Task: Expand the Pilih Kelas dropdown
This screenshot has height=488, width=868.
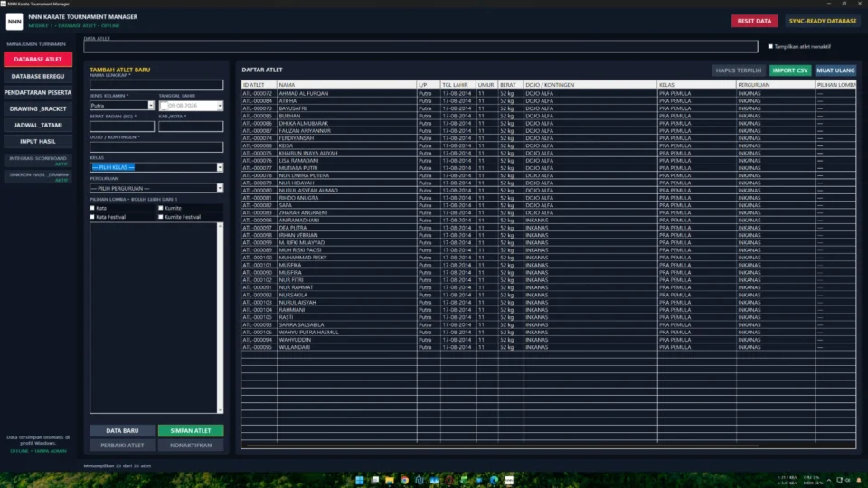Action: point(220,167)
